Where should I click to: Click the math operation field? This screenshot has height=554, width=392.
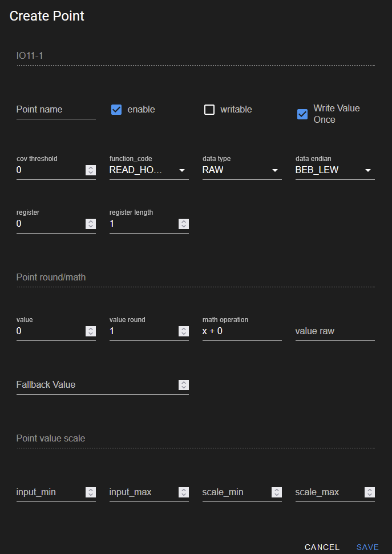242,331
